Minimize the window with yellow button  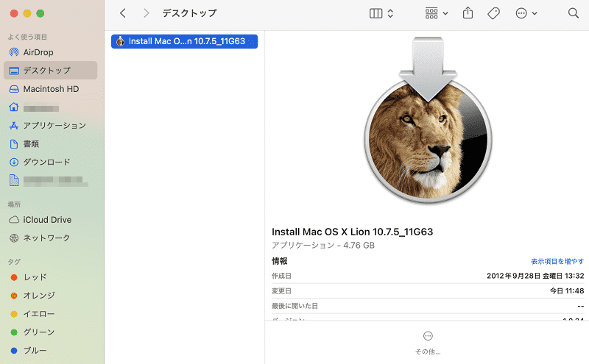pos(27,13)
